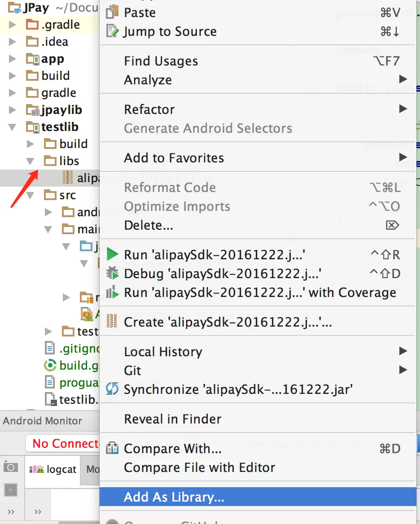Click the Create configuration jar icon
Screen dimensions: 420x524
tap(112, 321)
